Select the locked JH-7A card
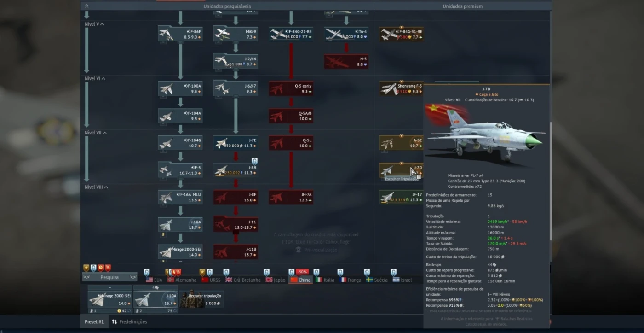Image resolution: width=644 pixels, height=333 pixels. 291,197
